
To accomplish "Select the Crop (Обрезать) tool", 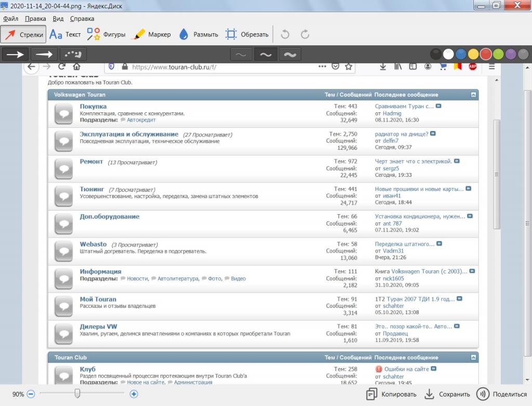I will coord(247,34).
